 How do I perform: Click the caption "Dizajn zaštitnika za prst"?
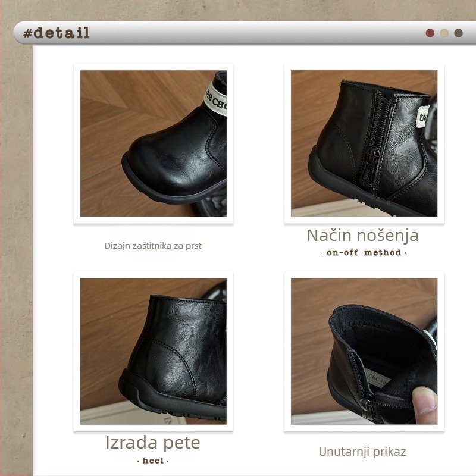coord(153,246)
